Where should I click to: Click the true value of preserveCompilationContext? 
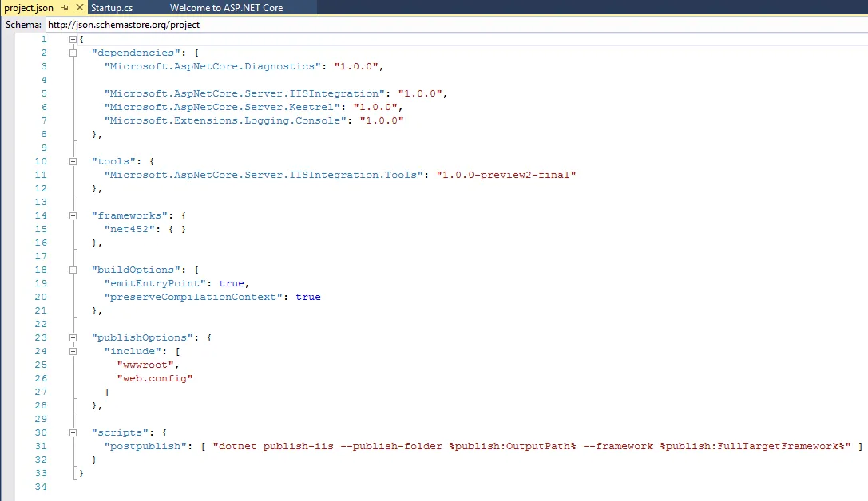coord(308,297)
